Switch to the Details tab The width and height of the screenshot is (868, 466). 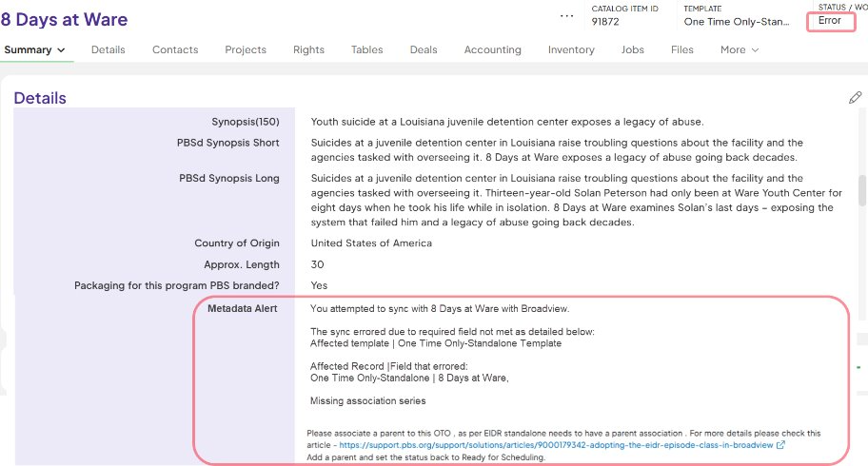108,49
